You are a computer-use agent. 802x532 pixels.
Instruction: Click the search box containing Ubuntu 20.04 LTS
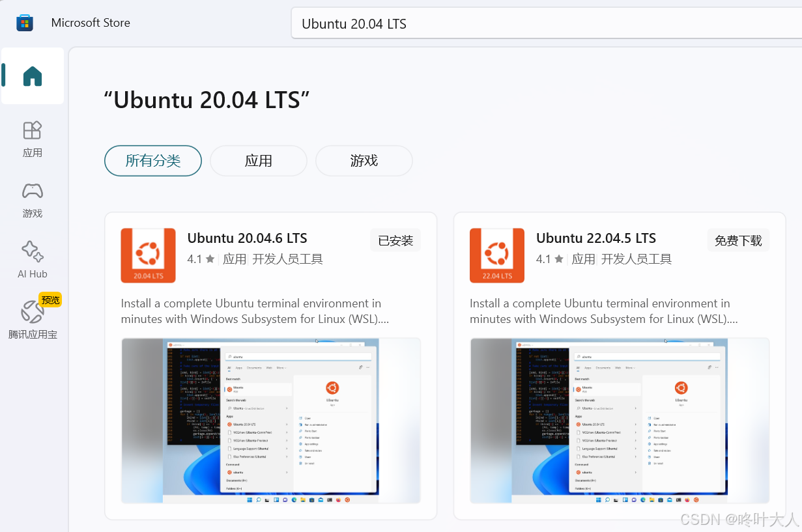[x=546, y=23]
